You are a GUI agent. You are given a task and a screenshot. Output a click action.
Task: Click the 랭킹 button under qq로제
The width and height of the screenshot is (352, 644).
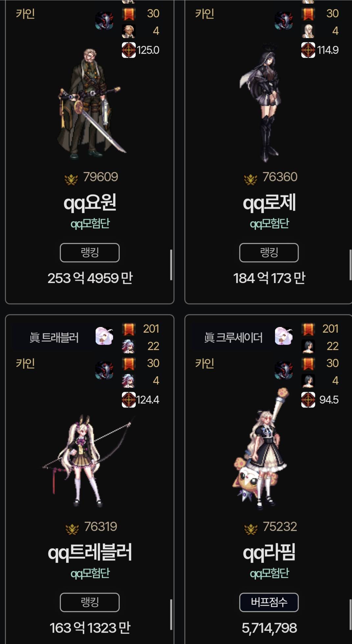(269, 253)
